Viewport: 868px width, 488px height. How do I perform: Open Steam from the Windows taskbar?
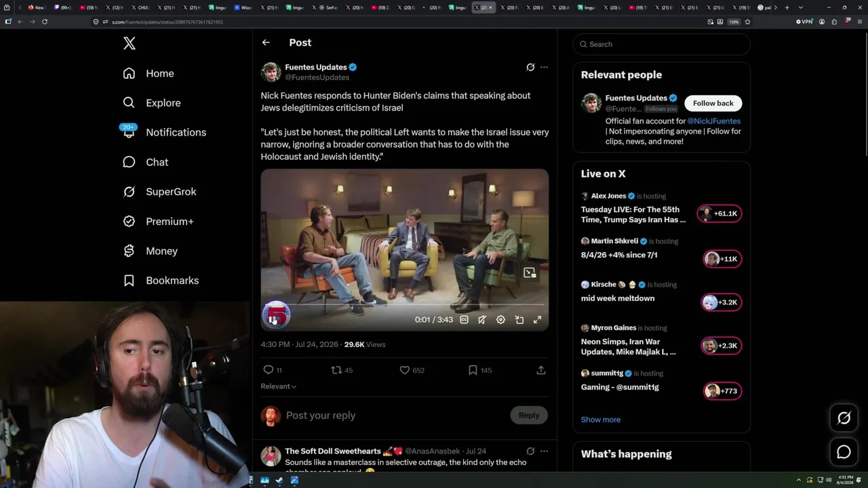tap(279, 481)
